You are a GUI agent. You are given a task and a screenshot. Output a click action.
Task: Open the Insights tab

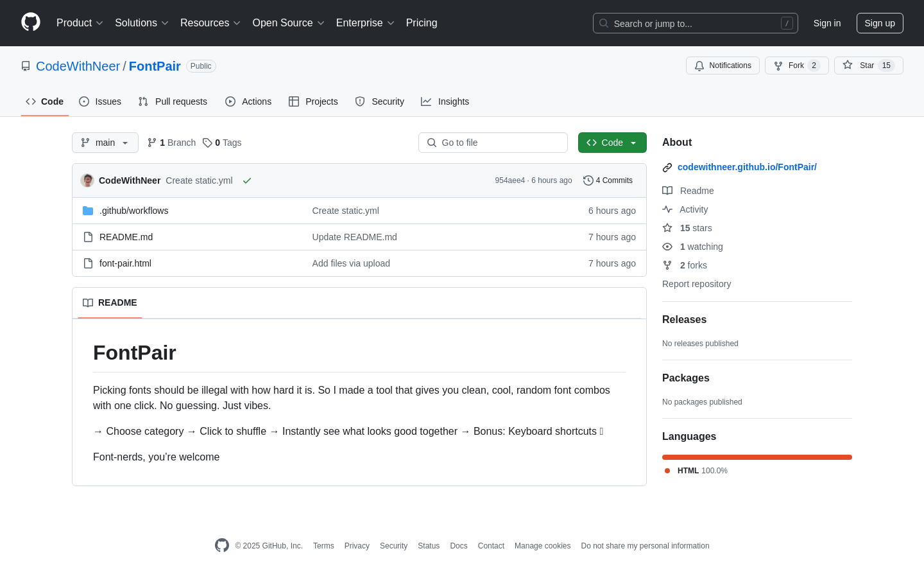445,101
